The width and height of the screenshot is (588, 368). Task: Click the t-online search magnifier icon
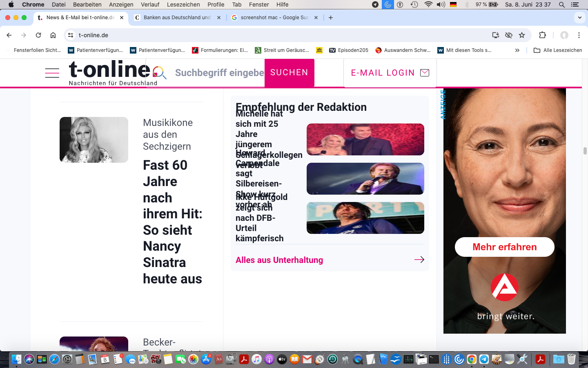pyautogui.click(x=160, y=73)
